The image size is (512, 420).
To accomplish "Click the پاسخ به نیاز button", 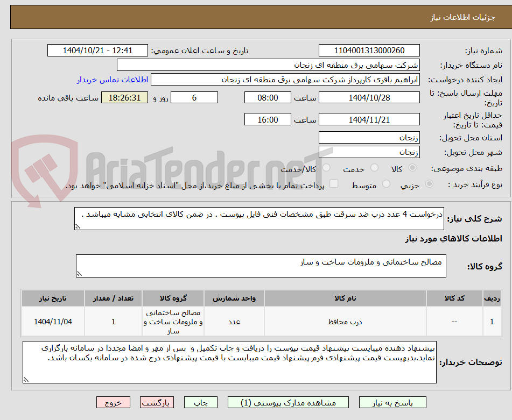I will point(397,402).
